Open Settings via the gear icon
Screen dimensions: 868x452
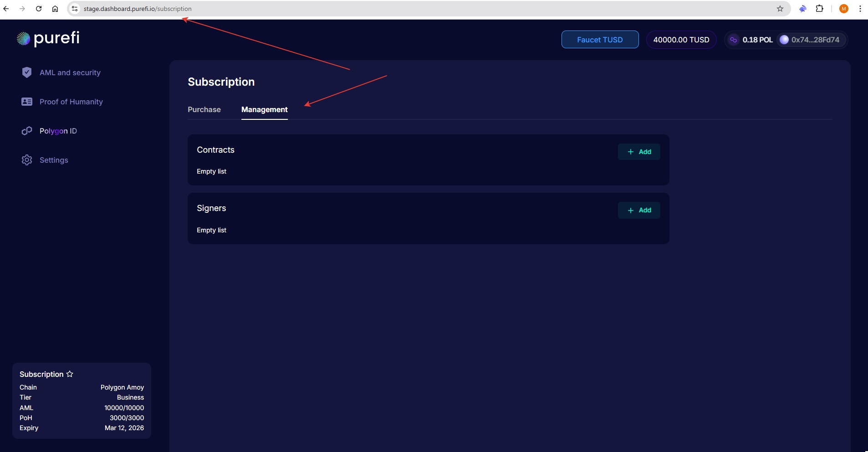[27, 160]
